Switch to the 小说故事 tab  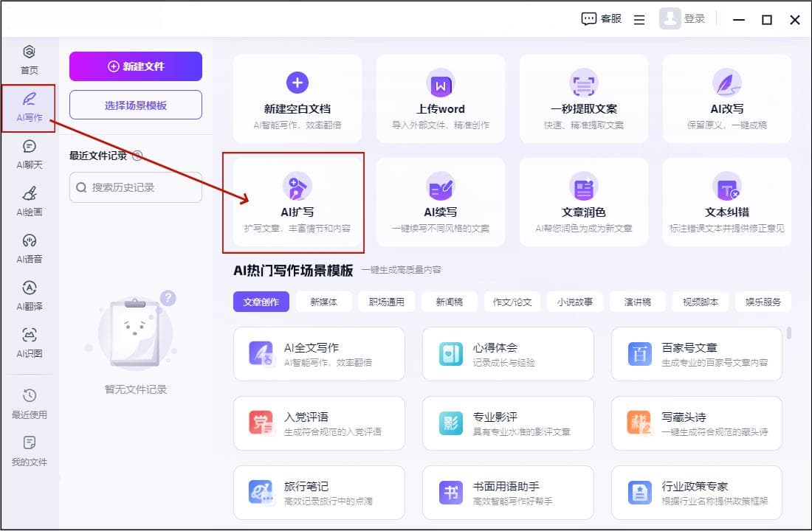coord(575,302)
